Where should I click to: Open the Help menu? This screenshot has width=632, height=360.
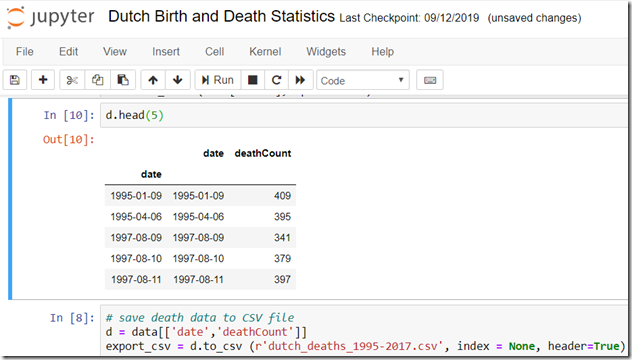[382, 52]
